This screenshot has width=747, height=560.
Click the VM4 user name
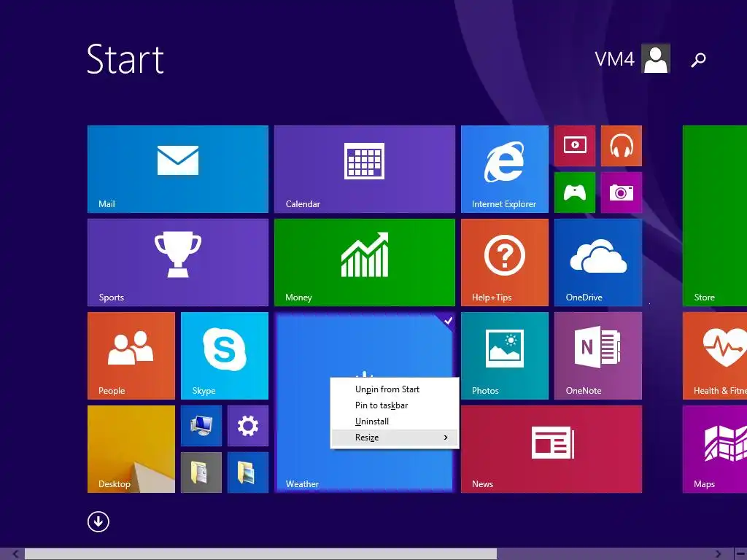(614, 59)
